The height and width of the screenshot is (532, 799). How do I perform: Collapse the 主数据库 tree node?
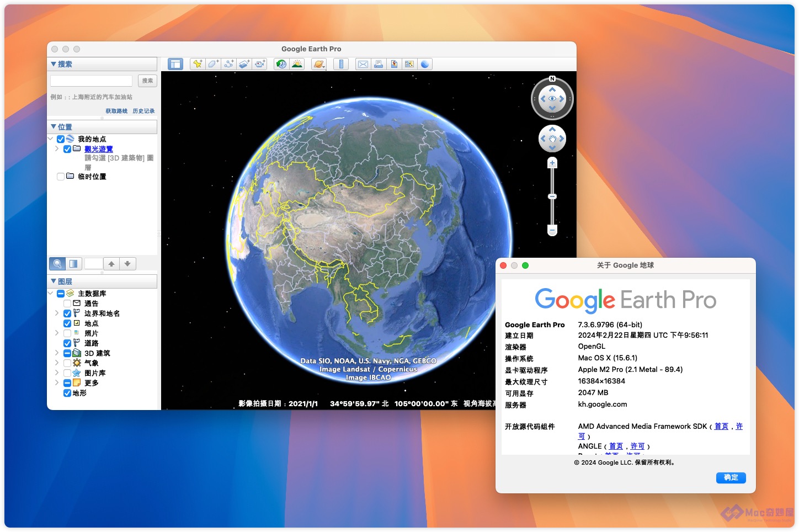[51, 294]
